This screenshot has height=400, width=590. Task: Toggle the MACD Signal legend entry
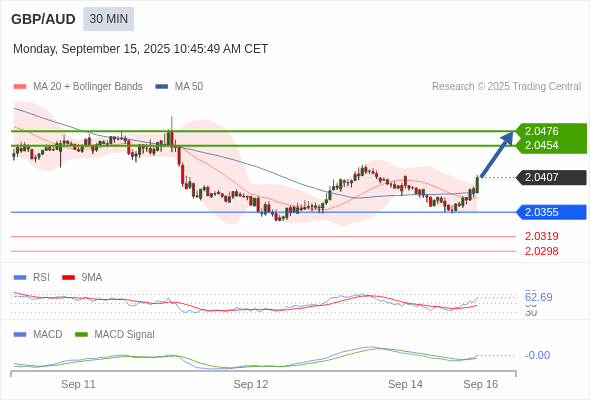[115, 335]
